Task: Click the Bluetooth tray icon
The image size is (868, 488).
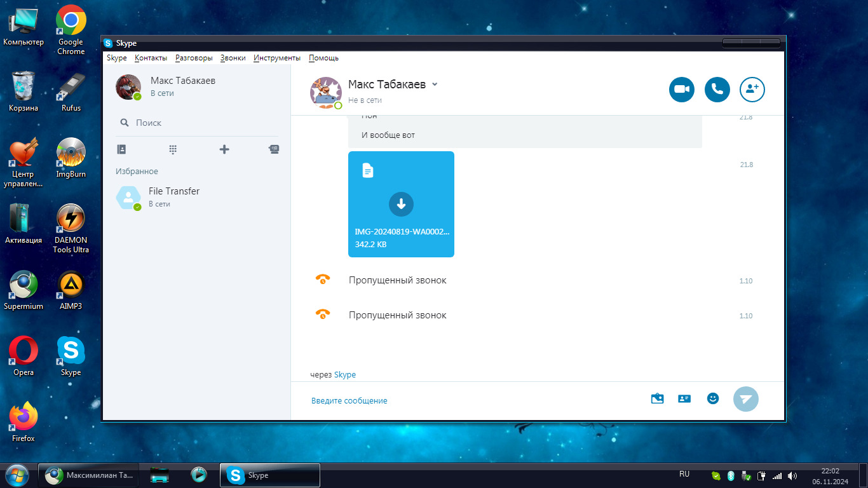Action: [x=731, y=475]
